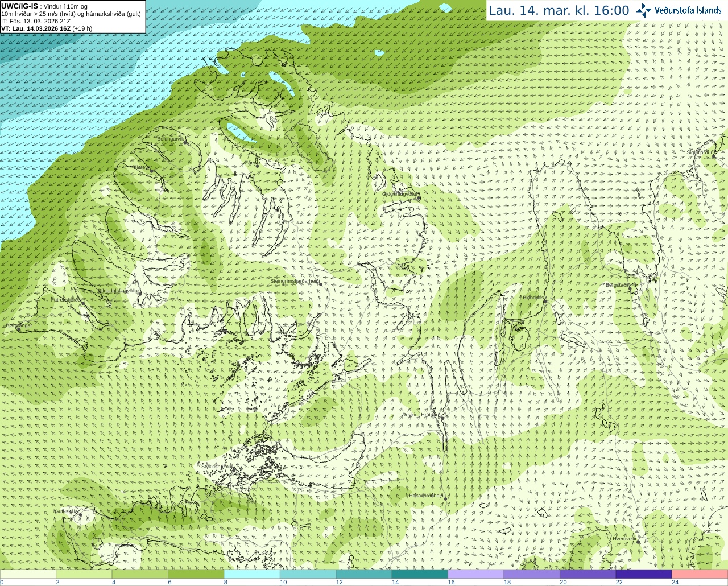Click the IT: Fös. 13. 03. 2026 21Z line
Image resolution: width=728 pixels, height=586 pixels.
[36, 21]
